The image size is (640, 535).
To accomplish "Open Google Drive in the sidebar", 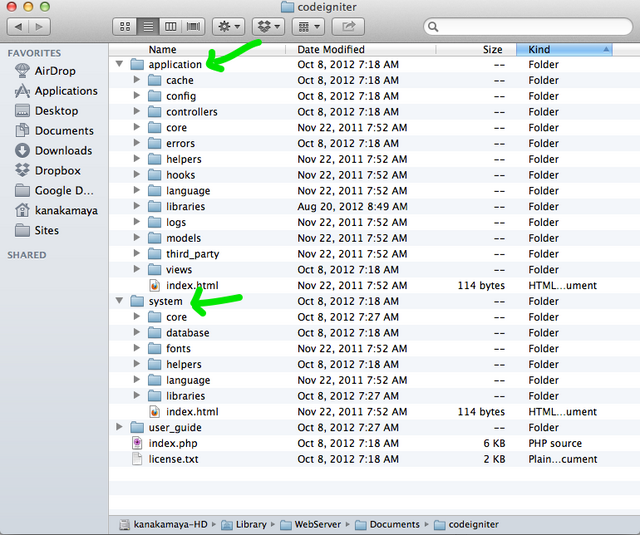I will click(54, 191).
